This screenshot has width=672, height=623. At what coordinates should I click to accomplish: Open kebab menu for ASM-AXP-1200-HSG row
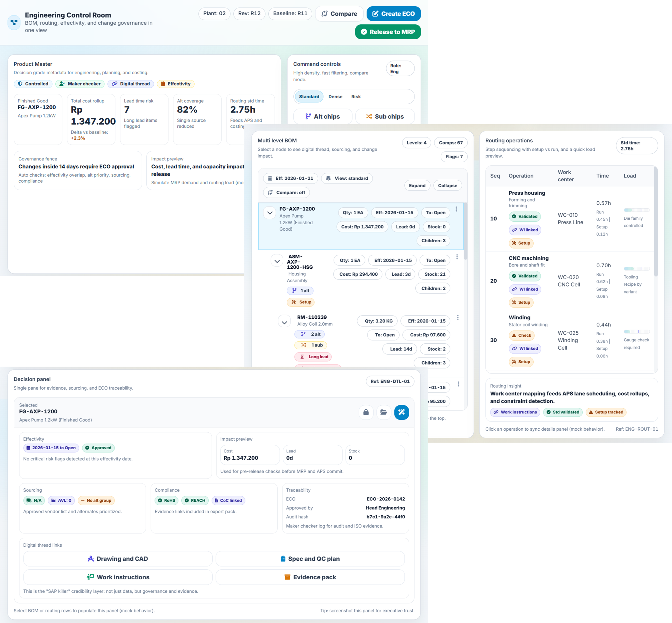457,257
